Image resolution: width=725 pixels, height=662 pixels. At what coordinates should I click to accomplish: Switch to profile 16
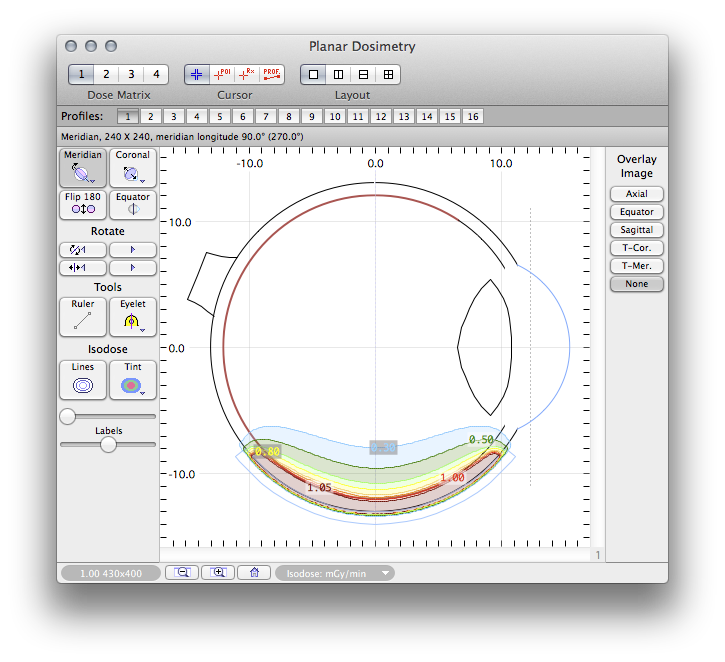point(473,116)
